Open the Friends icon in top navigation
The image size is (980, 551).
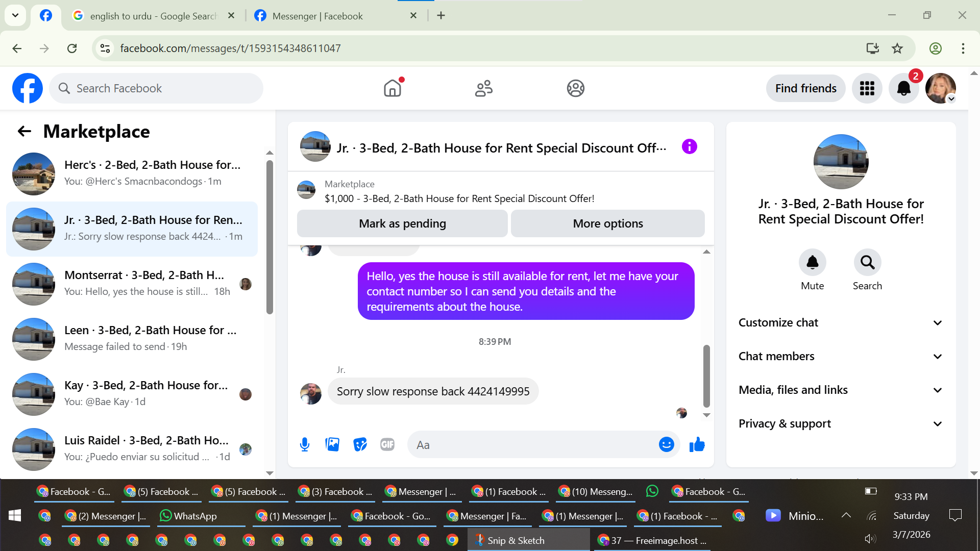(x=484, y=88)
